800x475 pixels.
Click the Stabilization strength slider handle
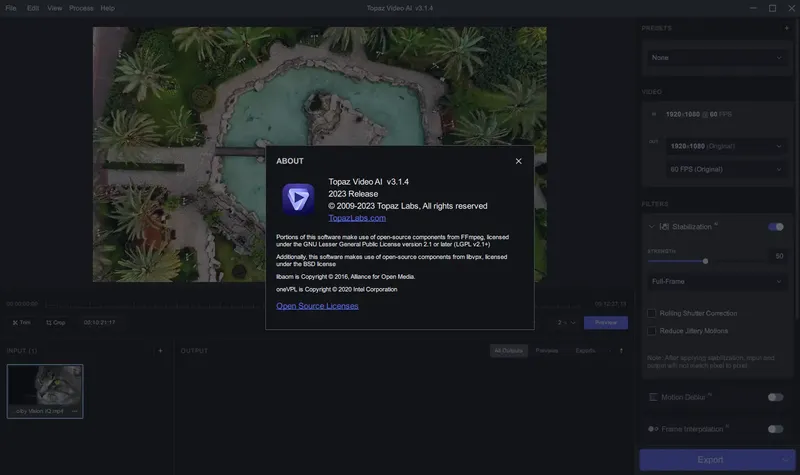coord(705,261)
